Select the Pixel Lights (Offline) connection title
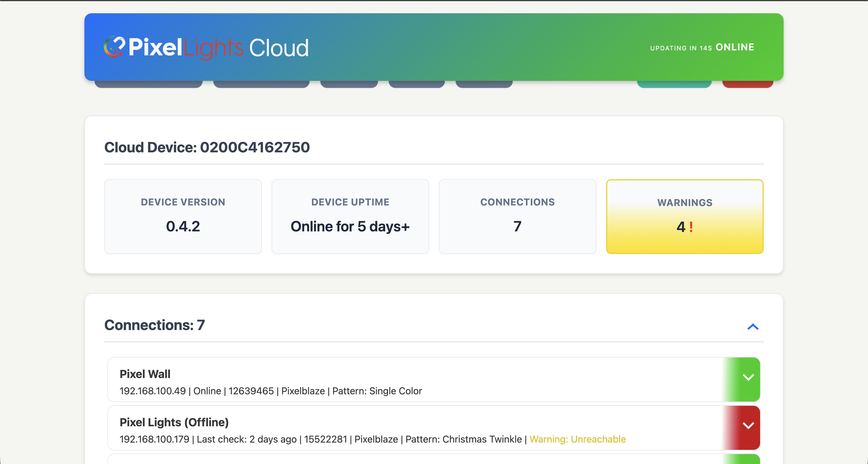The height and width of the screenshot is (464, 868). (174, 422)
